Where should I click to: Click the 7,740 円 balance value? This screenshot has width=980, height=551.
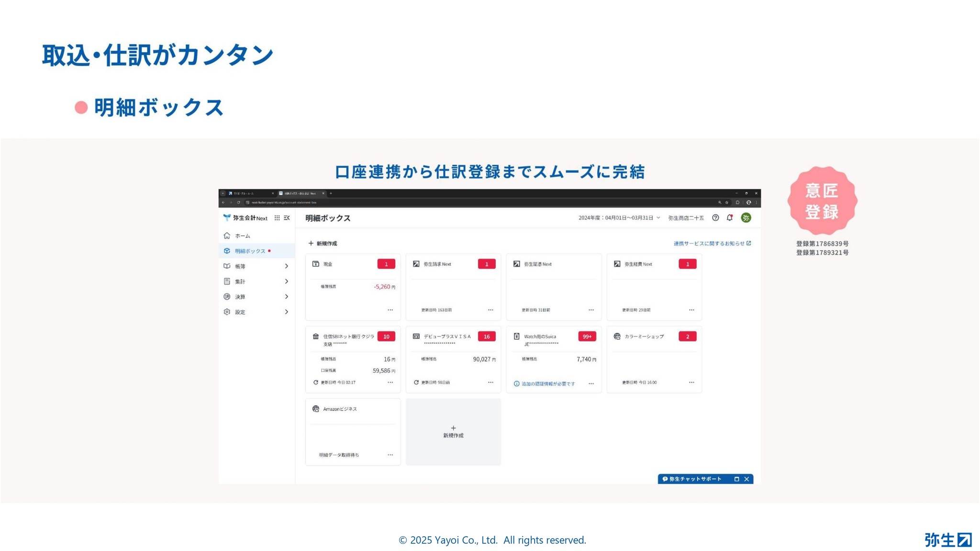tap(586, 359)
